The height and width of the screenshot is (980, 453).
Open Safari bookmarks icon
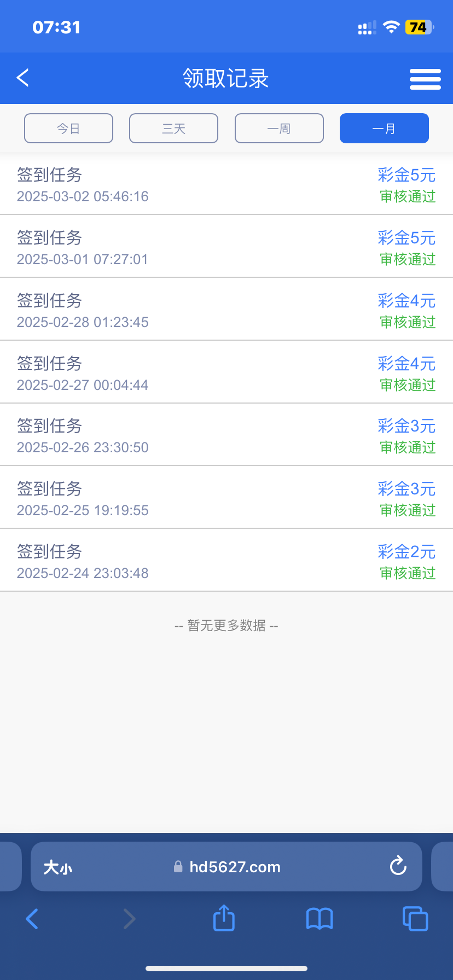coord(320,919)
